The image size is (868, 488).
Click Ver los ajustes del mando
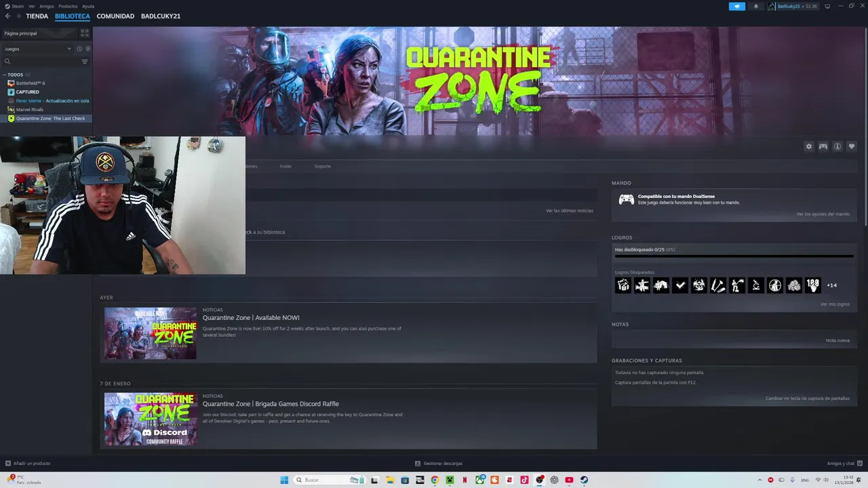click(x=823, y=214)
